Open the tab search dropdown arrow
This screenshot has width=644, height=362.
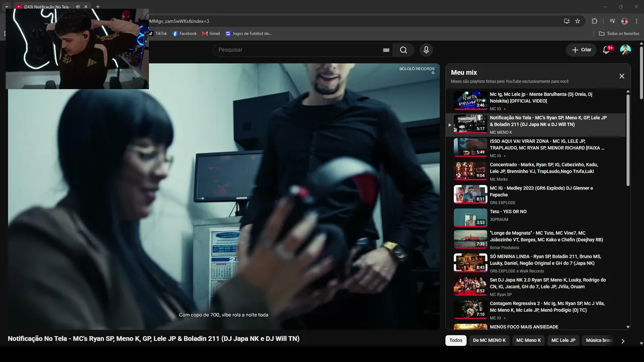(x=7, y=7)
